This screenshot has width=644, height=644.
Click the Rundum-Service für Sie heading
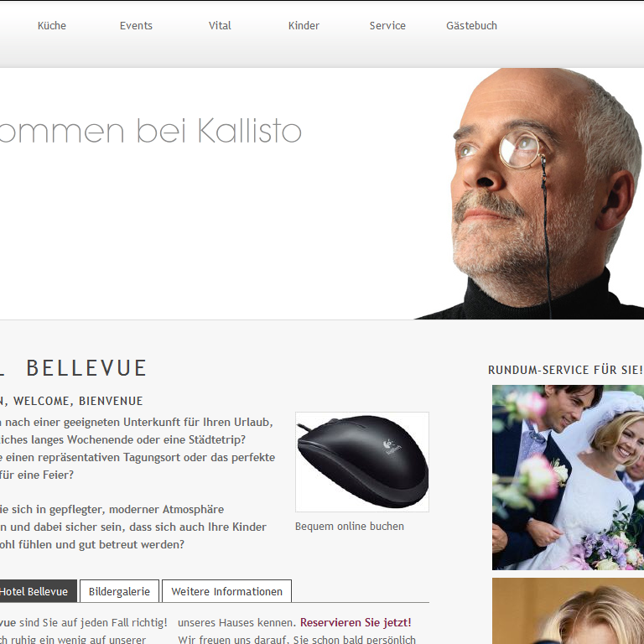[x=565, y=370]
